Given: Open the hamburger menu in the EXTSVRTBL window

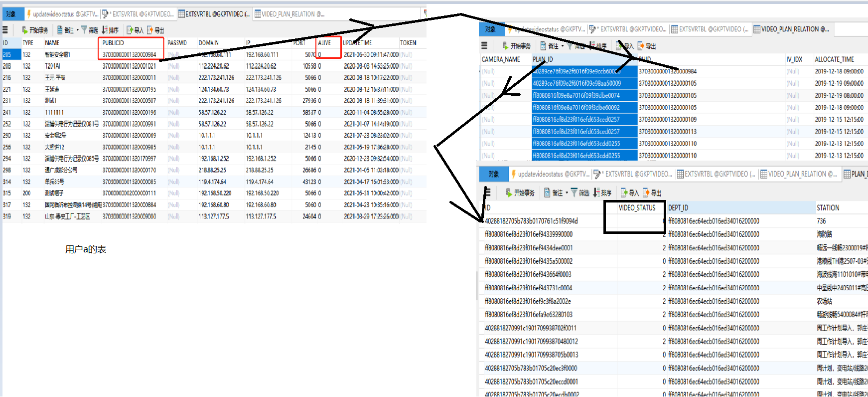Looking at the screenshot, I should tap(5, 30).
